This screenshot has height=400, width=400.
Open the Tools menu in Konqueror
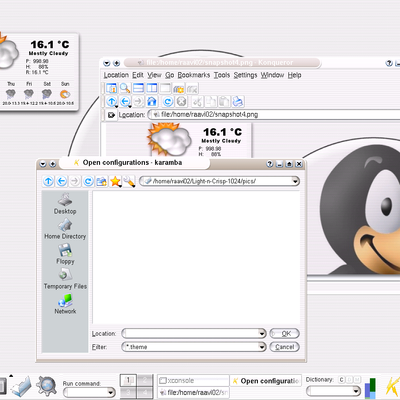222,75
